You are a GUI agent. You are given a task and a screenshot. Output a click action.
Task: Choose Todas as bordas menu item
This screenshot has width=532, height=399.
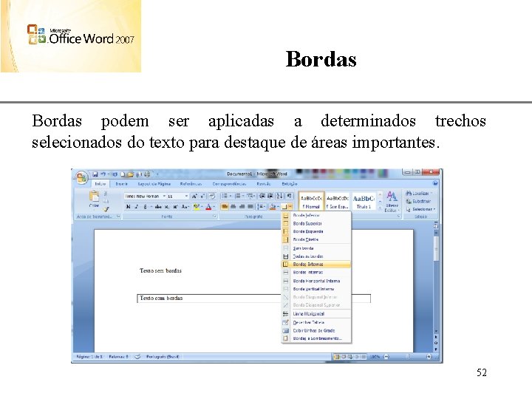click(316, 256)
